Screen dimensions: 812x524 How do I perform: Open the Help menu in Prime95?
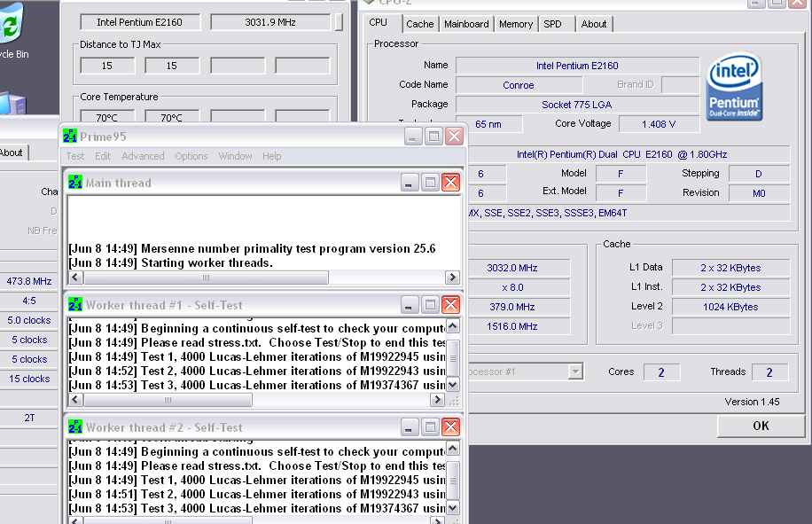click(x=272, y=156)
